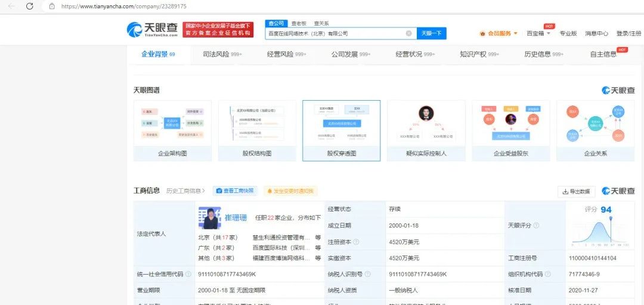Open the 疑似实际控制人 thumbnail
The image size is (644, 305).
[x=426, y=131]
